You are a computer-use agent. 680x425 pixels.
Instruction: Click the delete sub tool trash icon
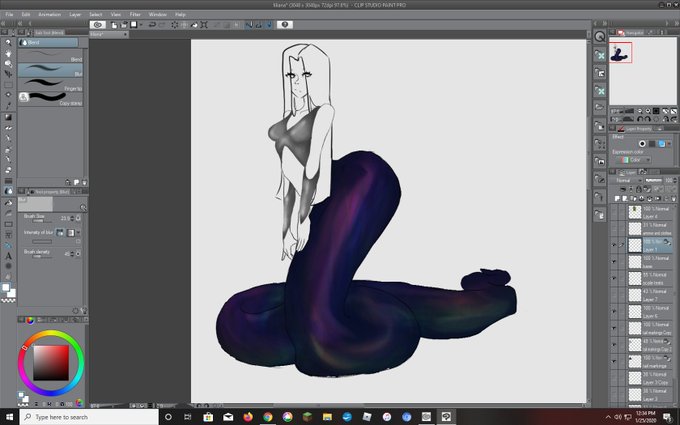coord(84,183)
